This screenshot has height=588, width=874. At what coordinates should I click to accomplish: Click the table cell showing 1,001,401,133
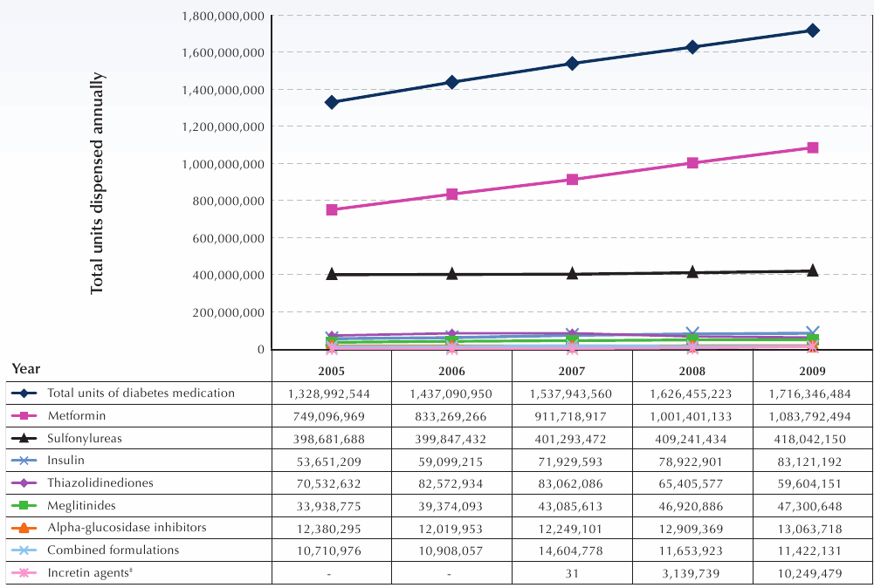[x=692, y=416]
